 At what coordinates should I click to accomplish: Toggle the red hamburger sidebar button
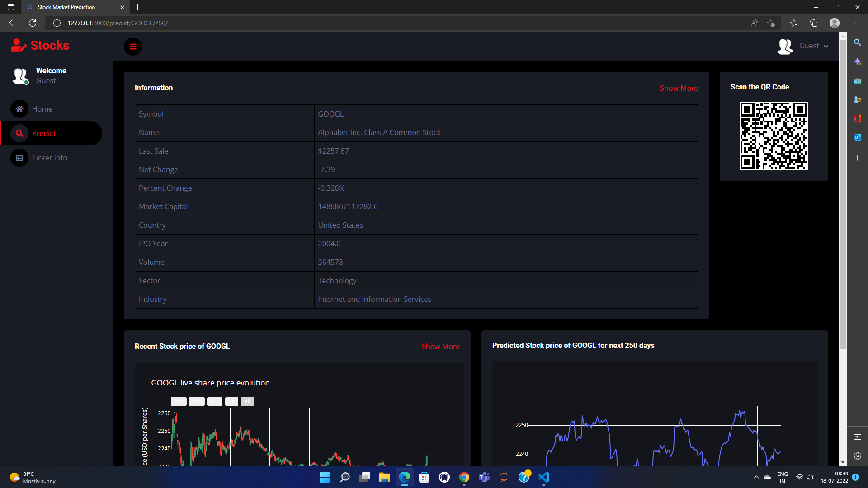[133, 47]
